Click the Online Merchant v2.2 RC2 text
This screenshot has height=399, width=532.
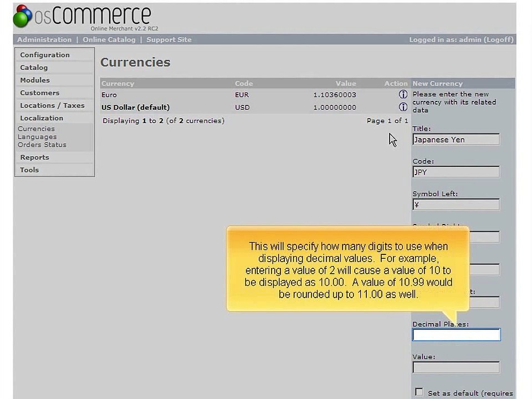click(x=125, y=28)
